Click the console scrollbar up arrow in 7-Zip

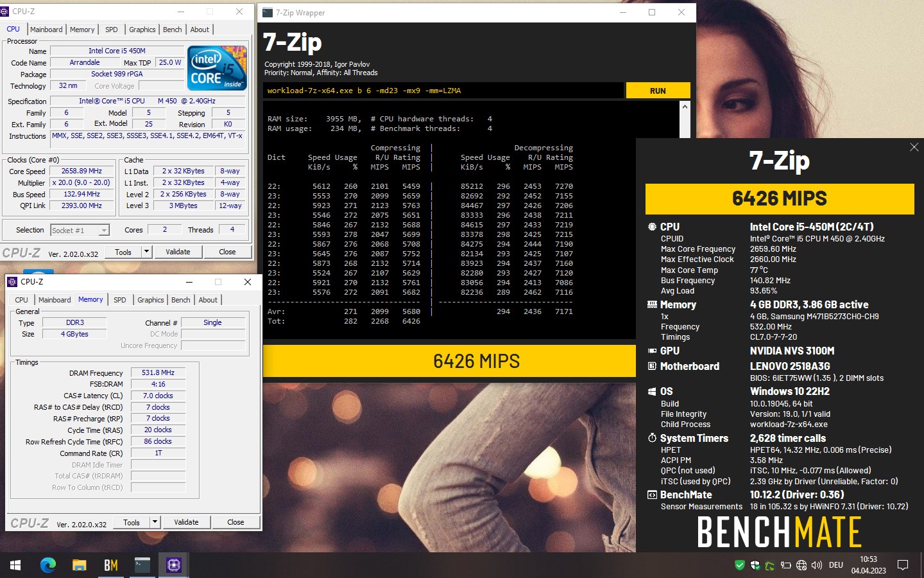(x=685, y=107)
